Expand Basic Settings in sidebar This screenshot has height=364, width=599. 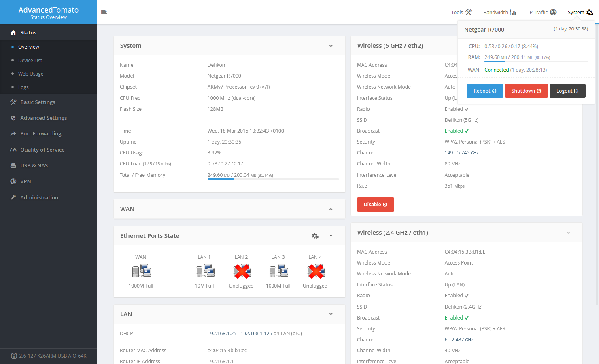49,102
